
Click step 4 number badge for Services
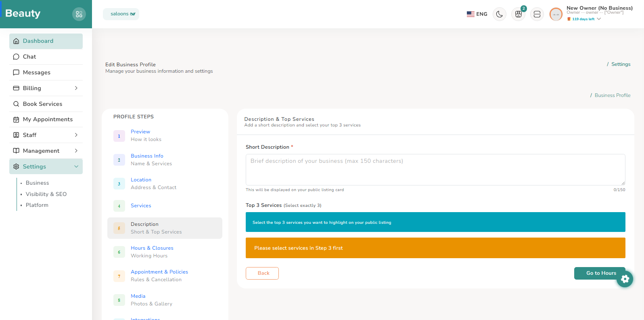[119, 206]
